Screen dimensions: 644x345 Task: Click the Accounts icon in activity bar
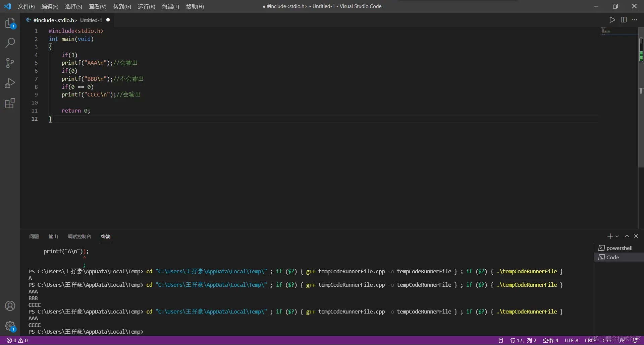pyautogui.click(x=10, y=306)
